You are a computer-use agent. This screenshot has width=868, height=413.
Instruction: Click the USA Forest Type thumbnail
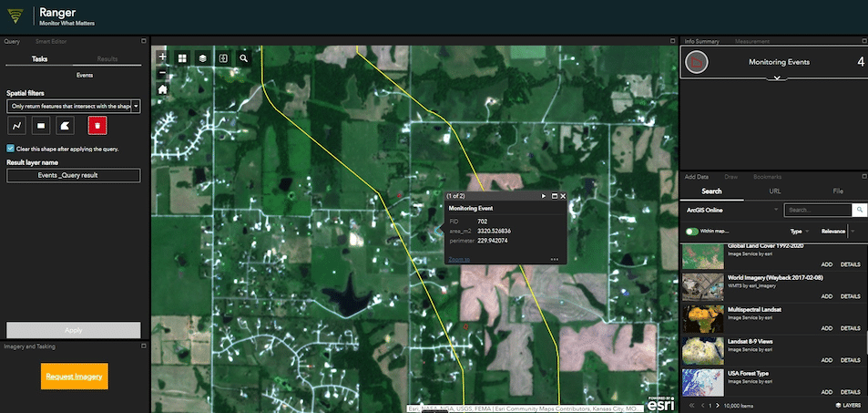click(x=702, y=383)
